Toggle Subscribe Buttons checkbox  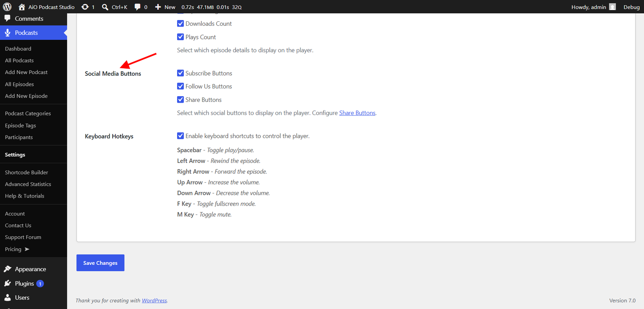(x=180, y=73)
